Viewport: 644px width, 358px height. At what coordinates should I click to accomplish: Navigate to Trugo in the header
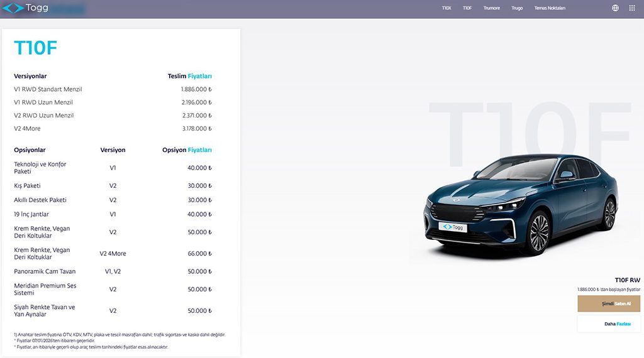click(x=517, y=8)
